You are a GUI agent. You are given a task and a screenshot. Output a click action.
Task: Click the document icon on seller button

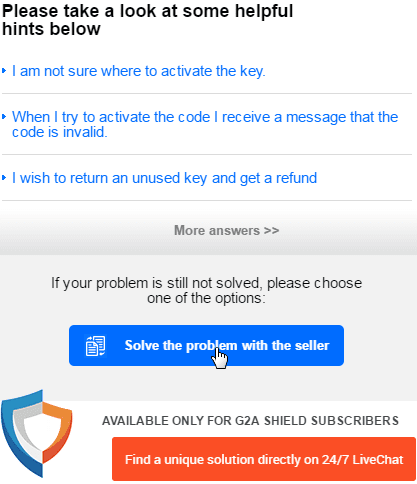pyautogui.click(x=95, y=346)
